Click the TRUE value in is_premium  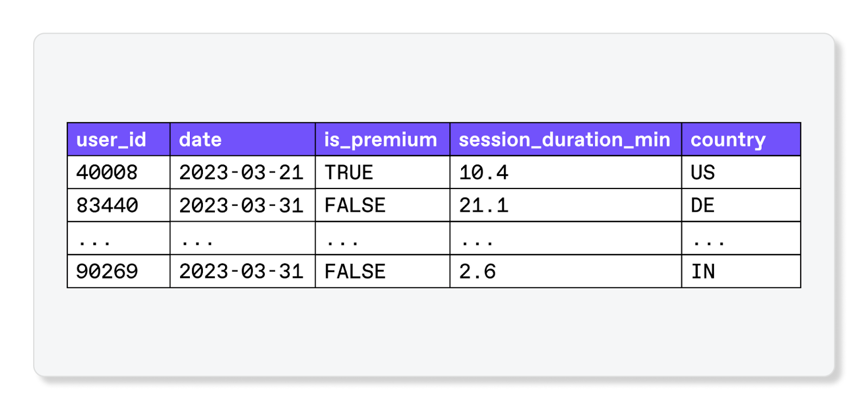click(x=349, y=173)
